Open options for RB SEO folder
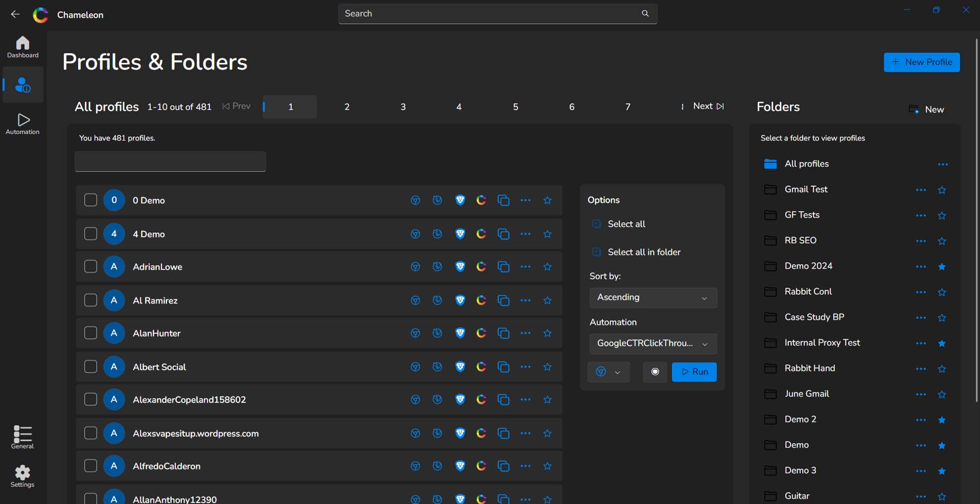 921,241
